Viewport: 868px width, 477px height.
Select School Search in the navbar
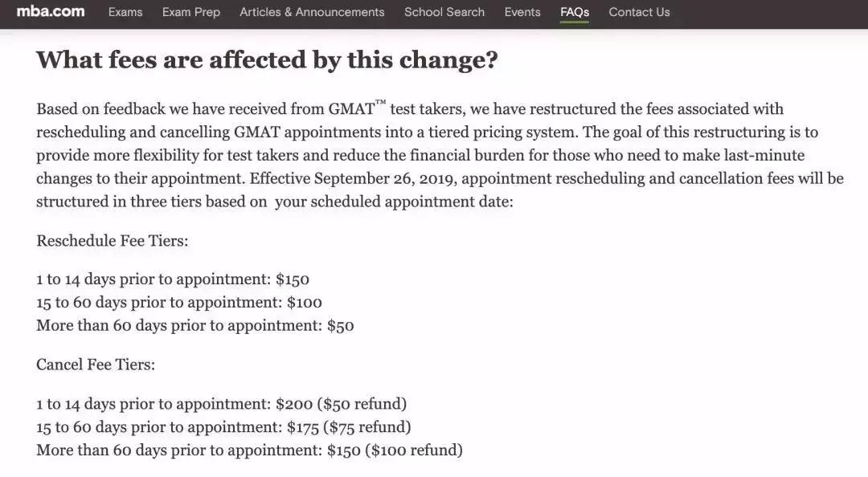pos(444,12)
